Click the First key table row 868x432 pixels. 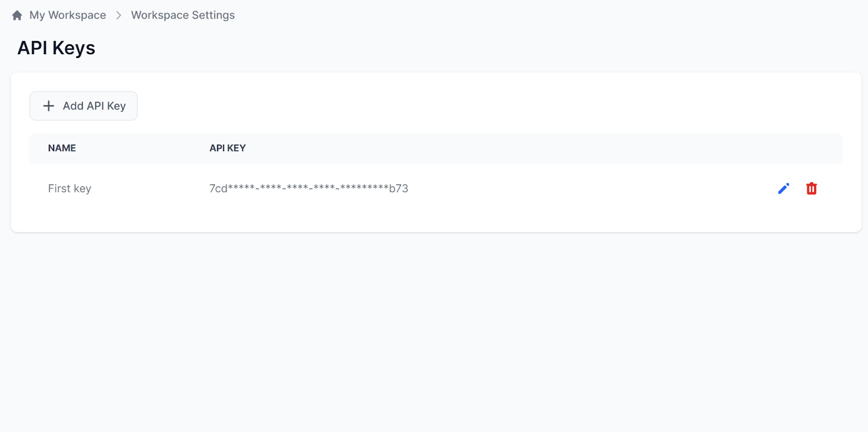pyautogui.click(x=434, y=188)
